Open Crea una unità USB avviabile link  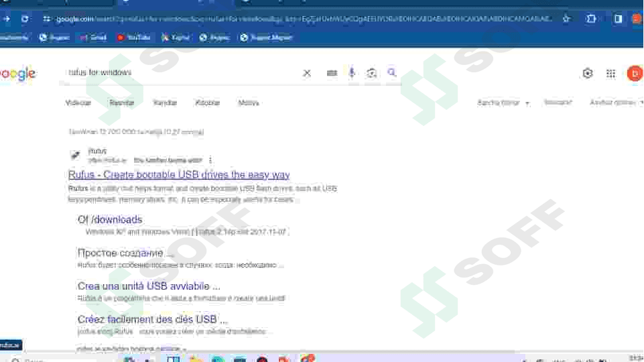pyautogui.click(x=149, y=286)
